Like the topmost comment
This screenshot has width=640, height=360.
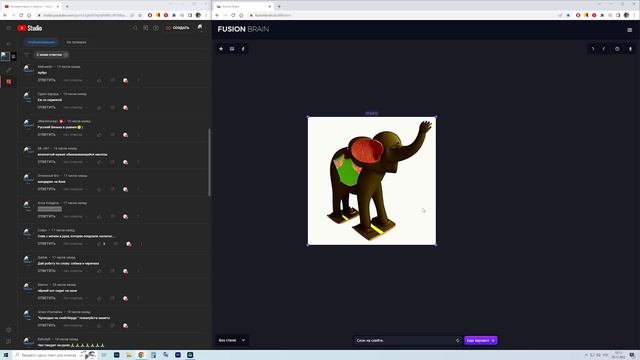point(99,80)
